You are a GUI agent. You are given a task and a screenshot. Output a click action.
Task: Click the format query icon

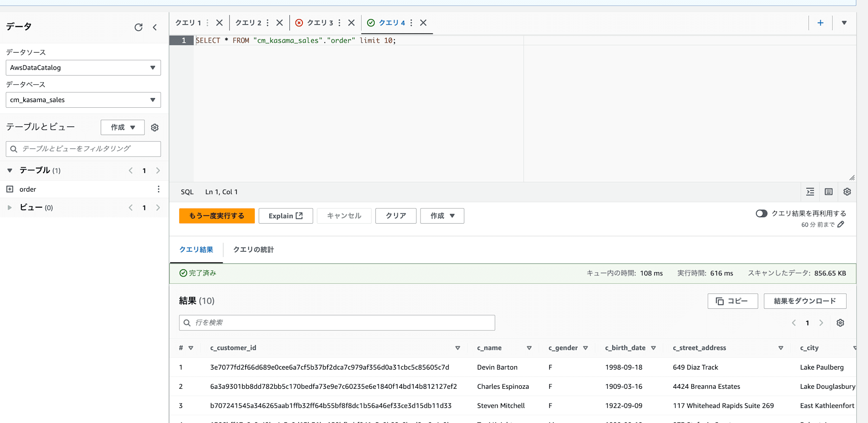tap(810, 192)
